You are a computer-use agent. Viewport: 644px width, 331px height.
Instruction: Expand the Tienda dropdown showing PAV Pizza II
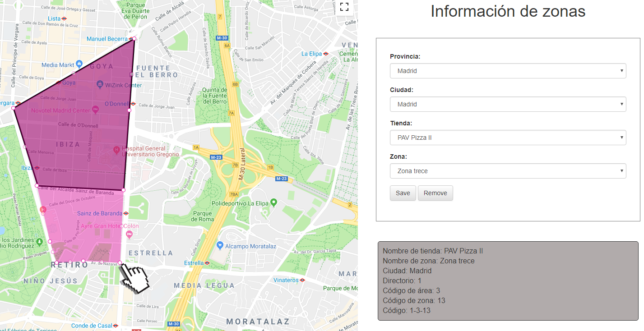508,138
